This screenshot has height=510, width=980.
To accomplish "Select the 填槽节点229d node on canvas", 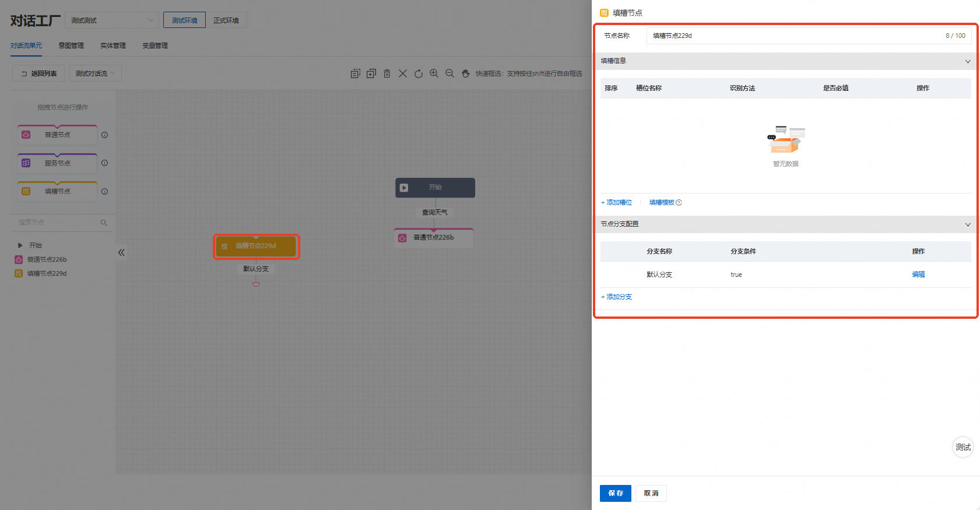I will tap(256, 247).
